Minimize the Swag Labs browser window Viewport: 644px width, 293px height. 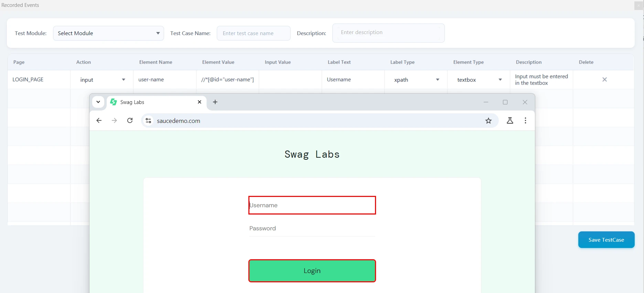(486, 102)
